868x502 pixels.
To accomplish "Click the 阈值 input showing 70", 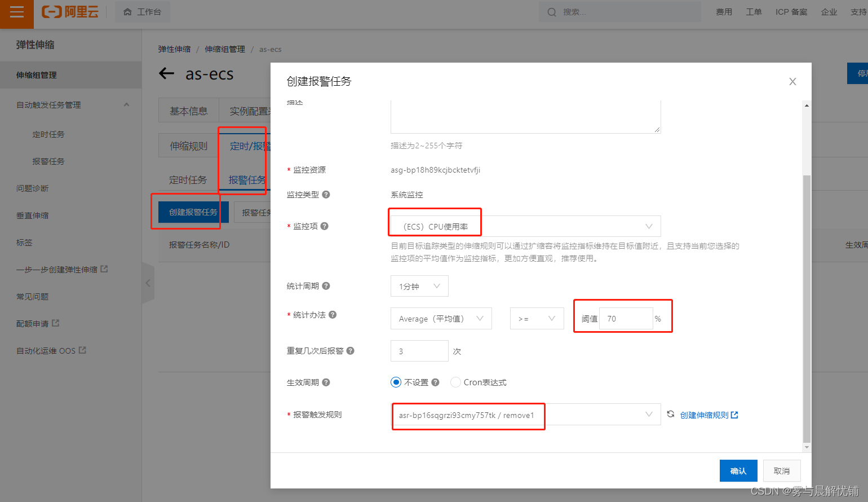I will (626, 319).
